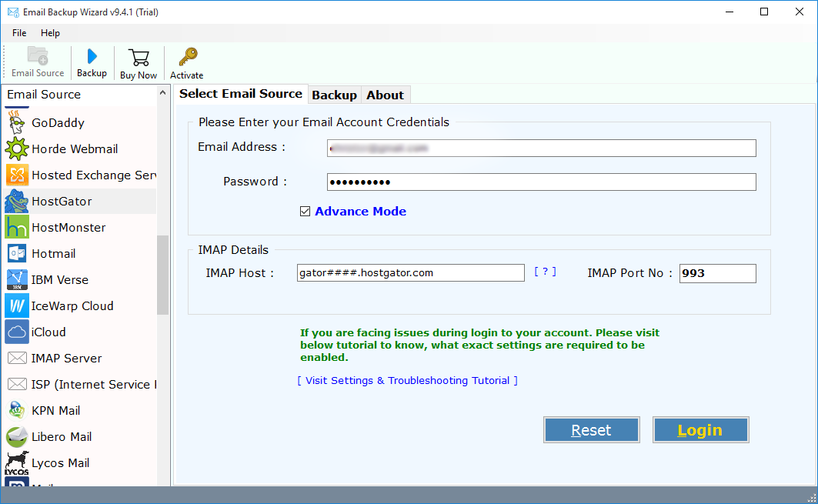Click the email source list scrollbar thumb

click(x=163, y=275)
